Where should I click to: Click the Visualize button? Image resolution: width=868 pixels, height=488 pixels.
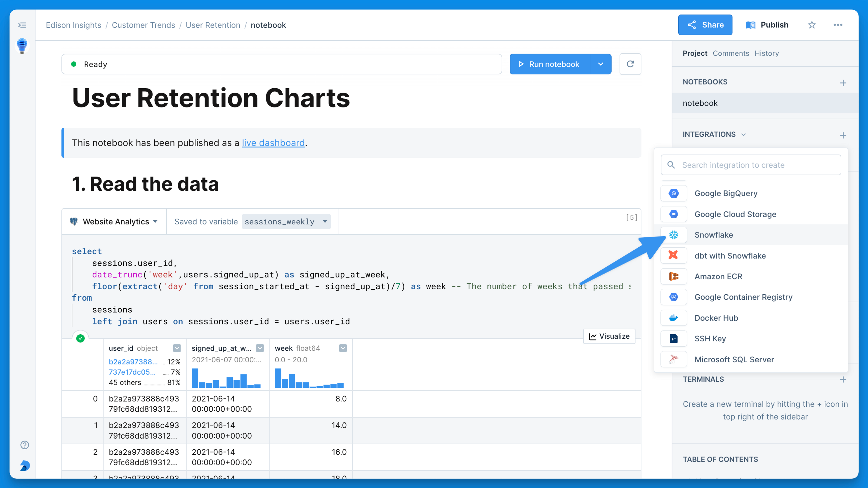tap(609, 336)
